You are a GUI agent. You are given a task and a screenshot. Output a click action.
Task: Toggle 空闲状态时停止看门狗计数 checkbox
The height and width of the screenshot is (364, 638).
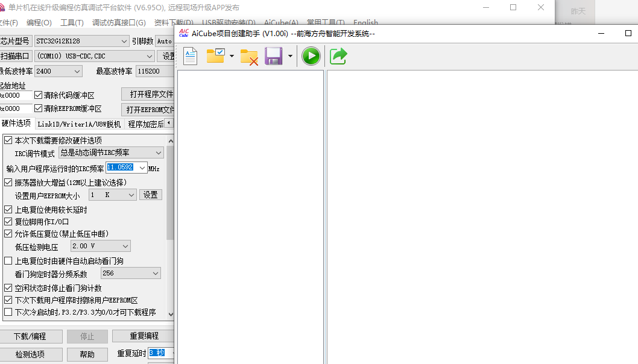[x=8, y=288]
